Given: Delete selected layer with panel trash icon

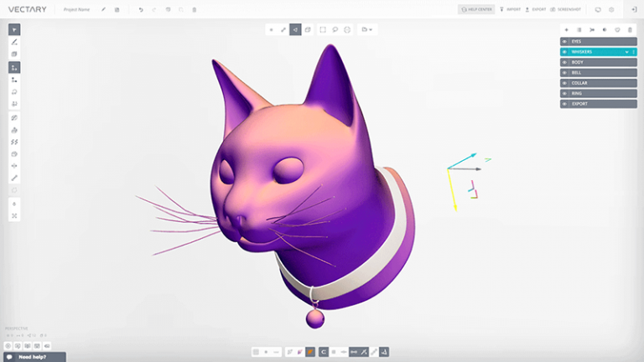Looking at the screenshot, I should point(630,29).
